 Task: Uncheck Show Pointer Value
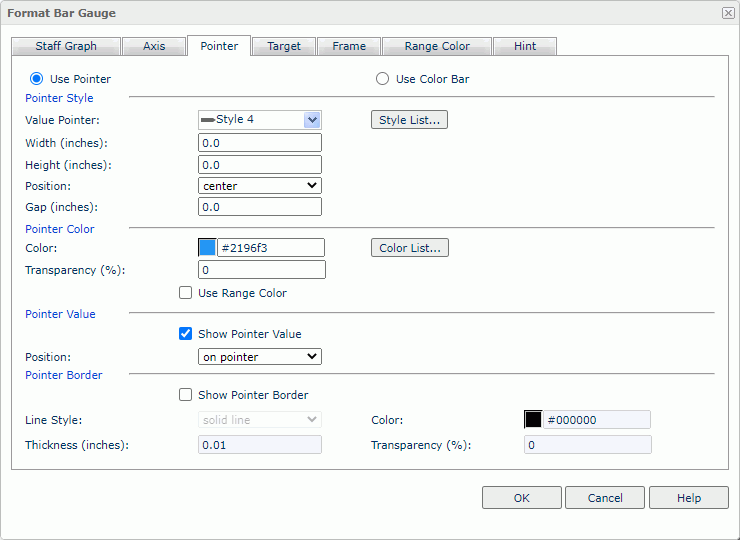click(x=185, y=334)
